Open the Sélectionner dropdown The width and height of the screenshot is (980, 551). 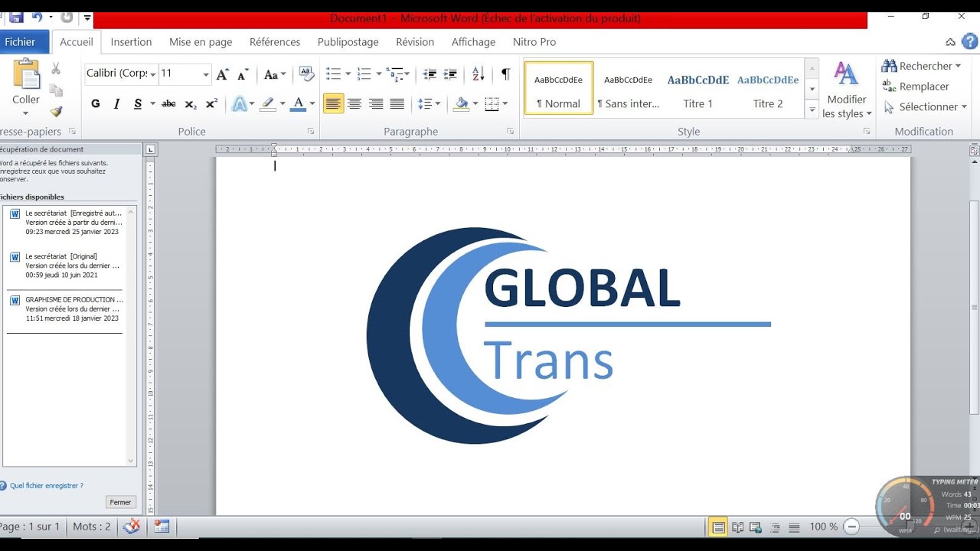coord(926,106)
